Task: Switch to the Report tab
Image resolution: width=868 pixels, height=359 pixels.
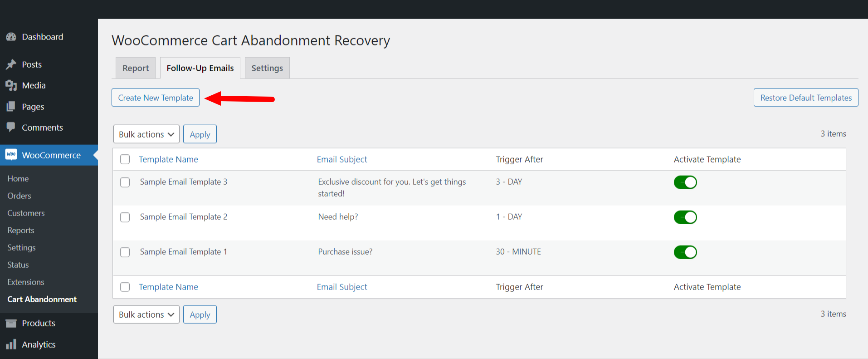Action: tap(136, 68)
